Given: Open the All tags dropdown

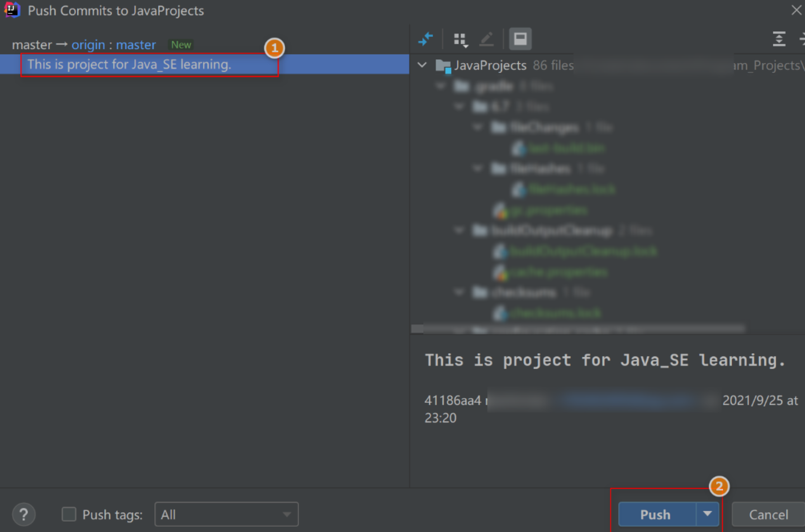Looking at the screenshot, I should (226, 514).
